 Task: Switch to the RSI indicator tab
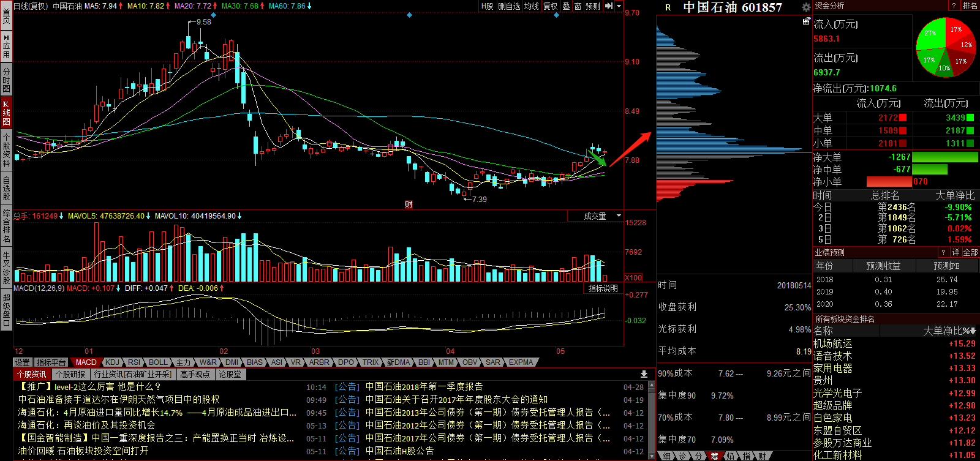(134, 362)
